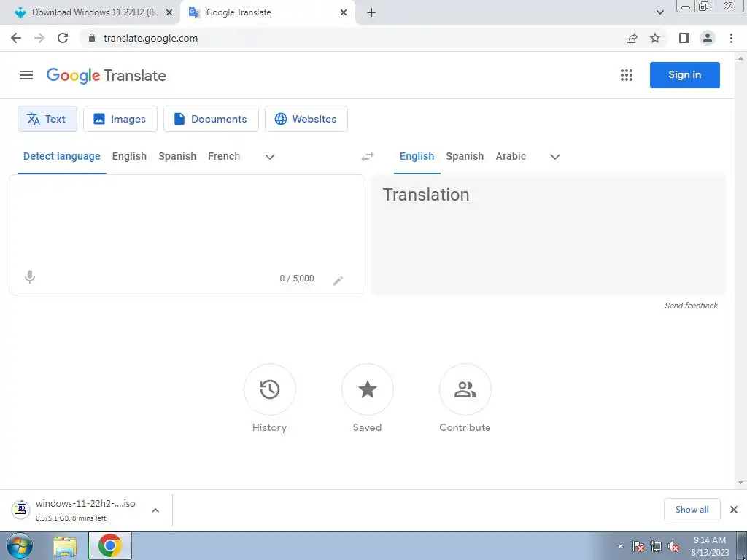
Task: View site information lock icon
Action: 92,38
